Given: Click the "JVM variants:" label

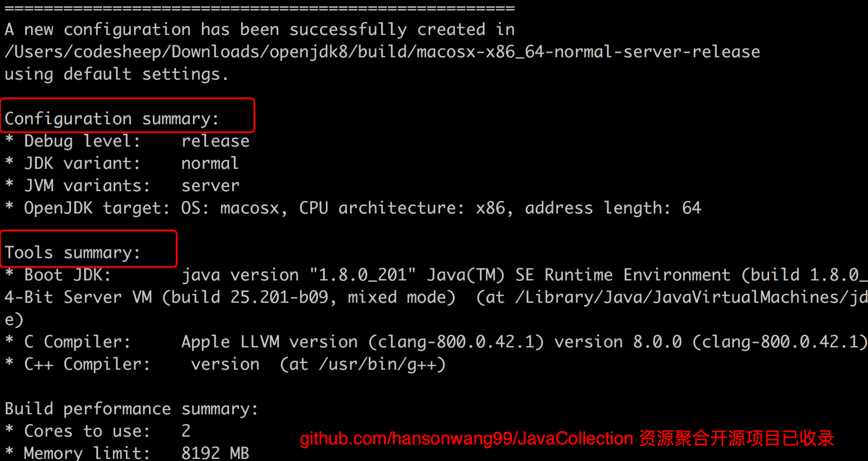Looking at the screenshot, I should pos(87,186).
